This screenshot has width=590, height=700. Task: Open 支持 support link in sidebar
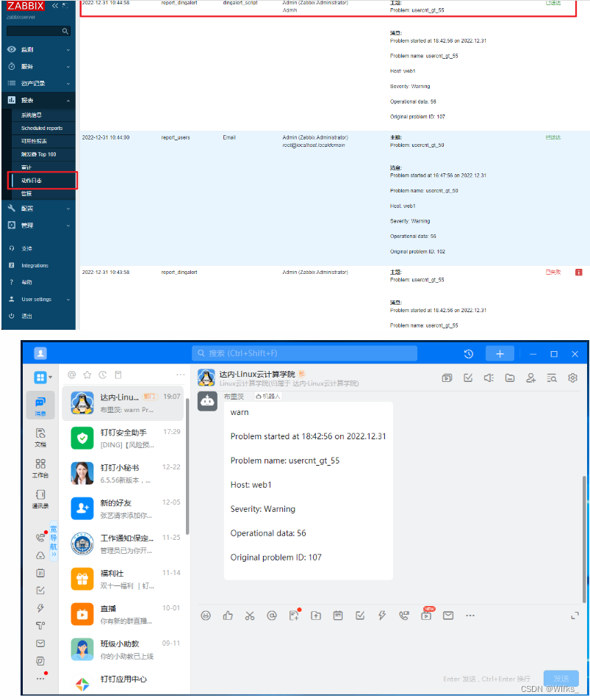(x=26, y=249)
